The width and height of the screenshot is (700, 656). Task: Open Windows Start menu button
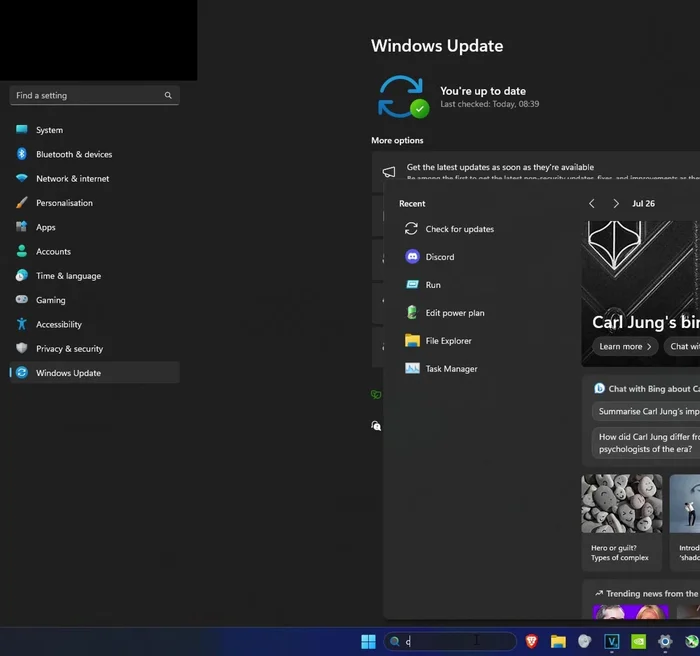(368, 642)
